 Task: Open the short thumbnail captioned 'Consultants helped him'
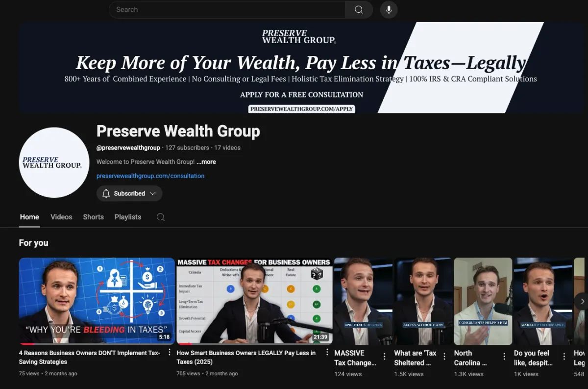pos(483,301)
